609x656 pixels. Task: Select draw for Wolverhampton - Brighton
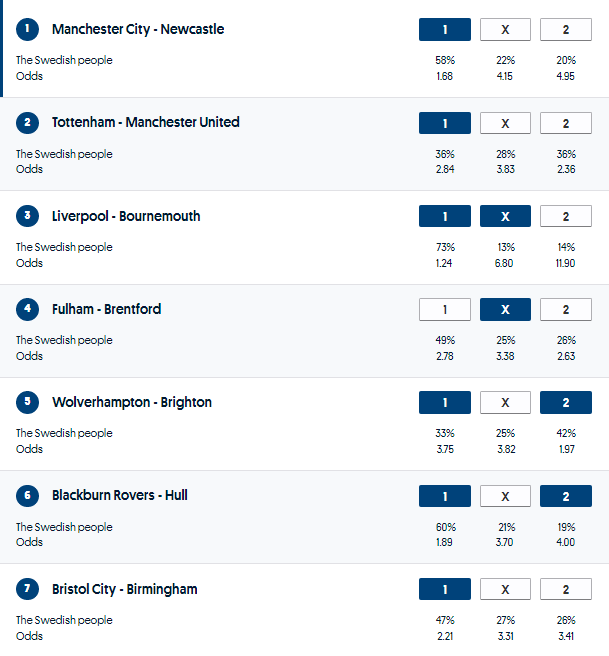pyautogui.click(x=505, y=403)
